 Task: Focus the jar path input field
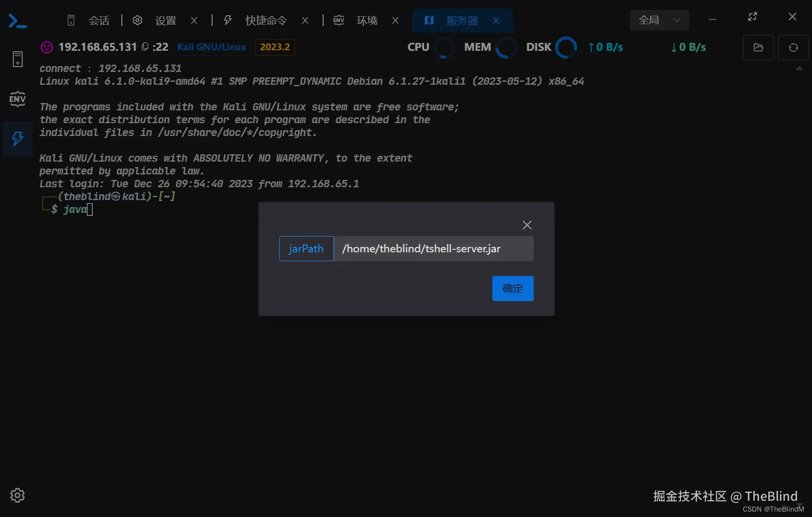pyautogui.click(x=434, y=248)
